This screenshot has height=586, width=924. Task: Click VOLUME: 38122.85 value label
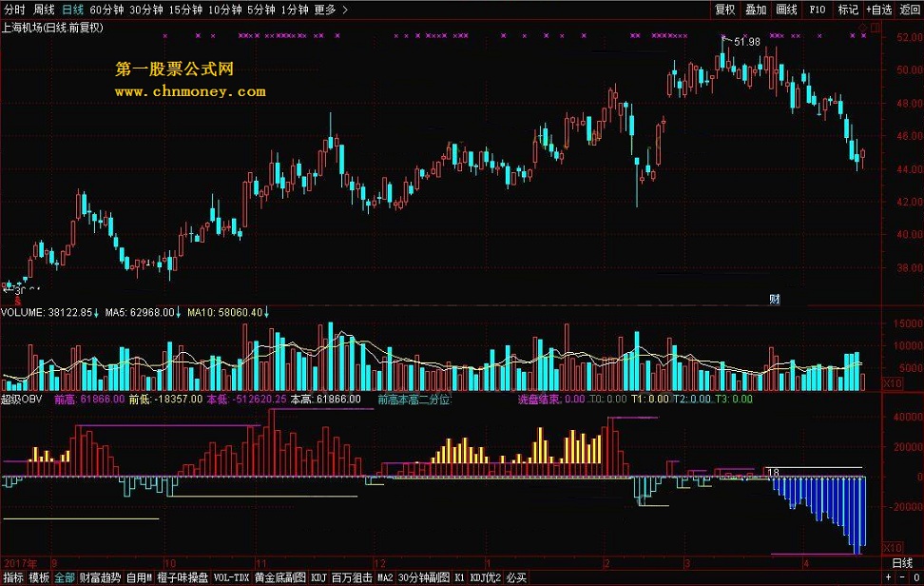click(47, 312)
